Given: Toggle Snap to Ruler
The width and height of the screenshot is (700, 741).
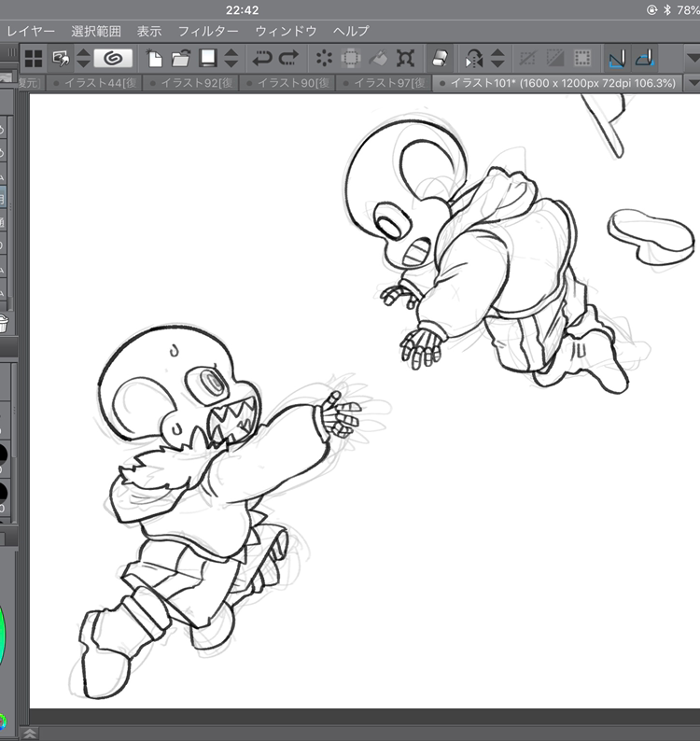Looking at the screenshot, I should [617, 59].
